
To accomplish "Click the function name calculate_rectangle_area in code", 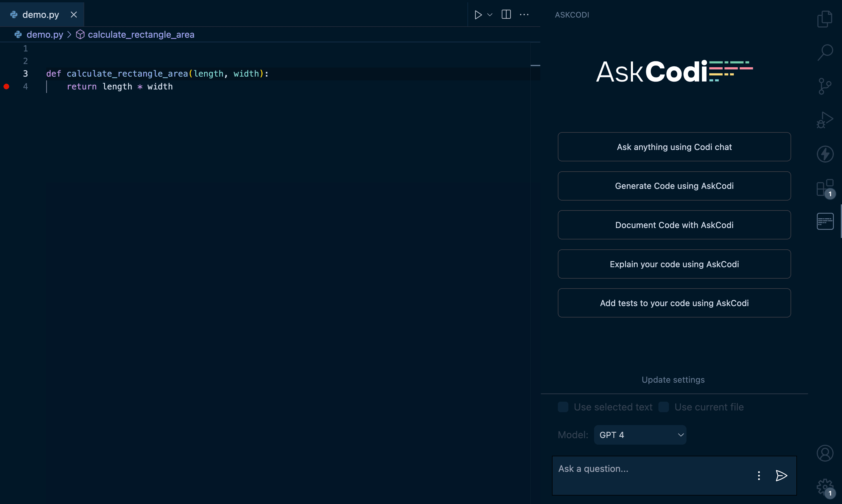I will click(x=127, y=74).
